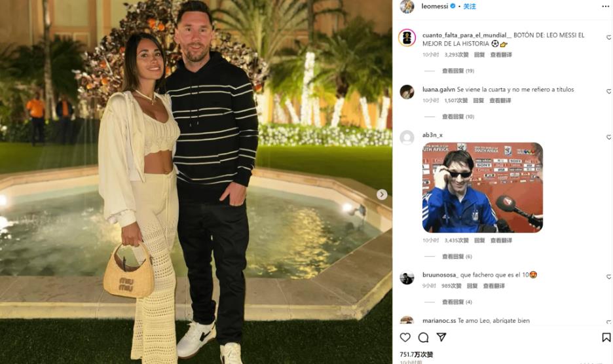
Task: Expand the 19 replies under first comment
Action: pyautogui.click(x=458, y=71)
